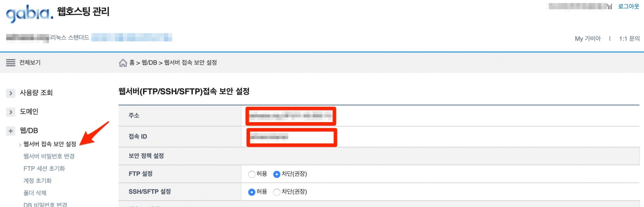Click the home icon in breadcrumb
Viewport: 644px width, 207px height.
click(123, 63)
